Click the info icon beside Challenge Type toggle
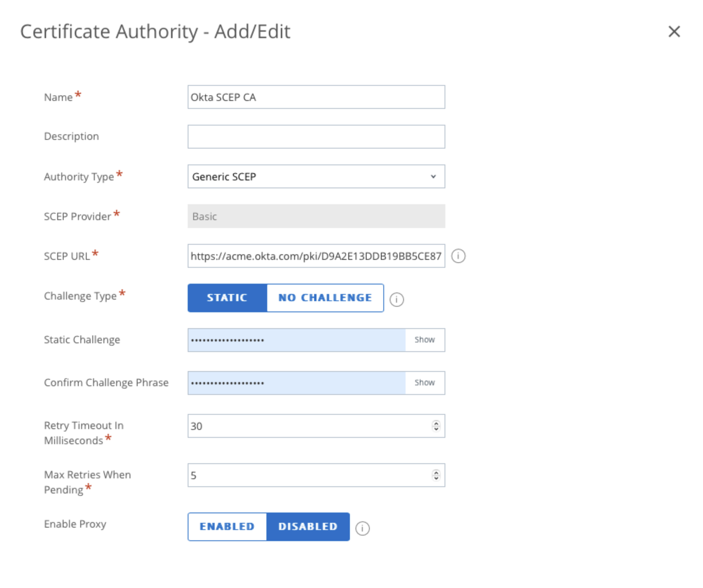 (396, 299)
